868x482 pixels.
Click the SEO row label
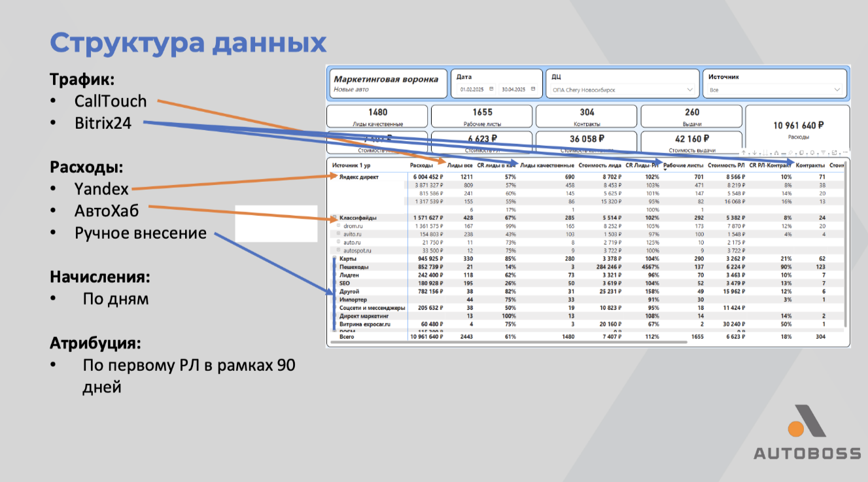(345, 283)
